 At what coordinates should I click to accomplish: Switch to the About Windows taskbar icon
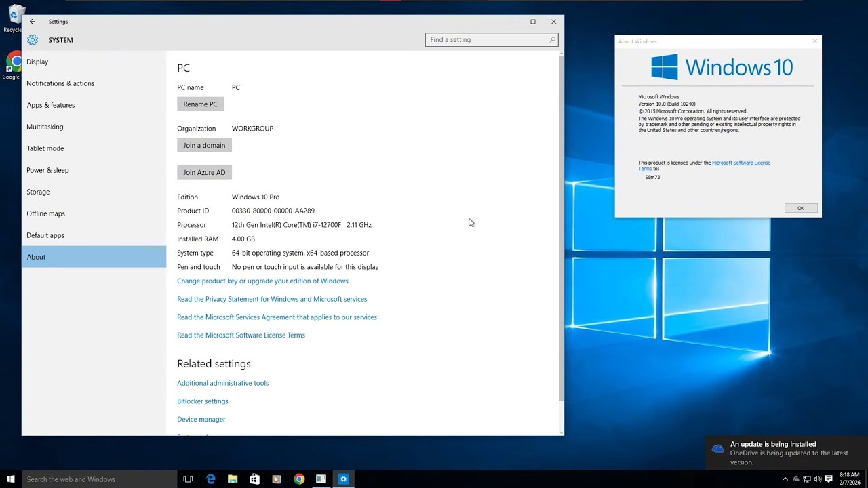pyautogui.click(x=321, y=479)
